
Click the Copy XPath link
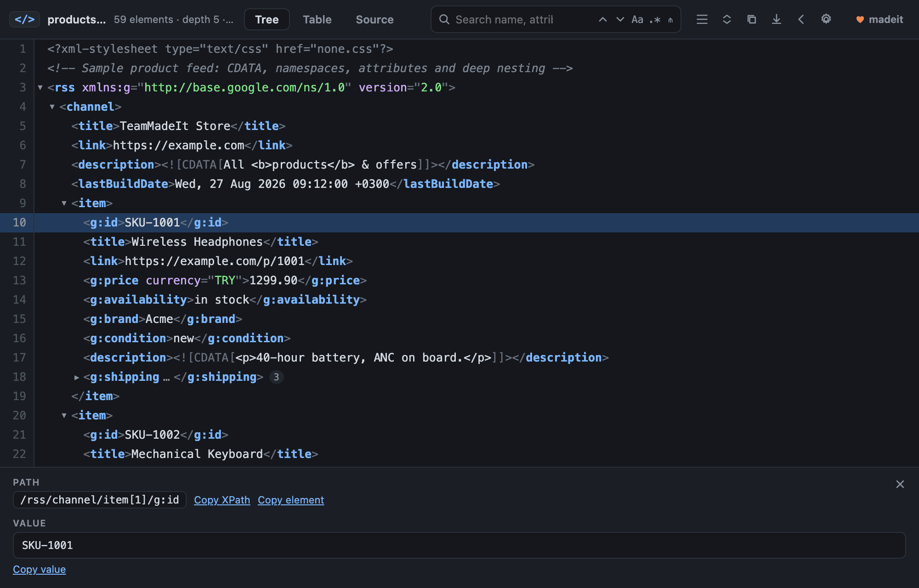[x=222, y=500]
